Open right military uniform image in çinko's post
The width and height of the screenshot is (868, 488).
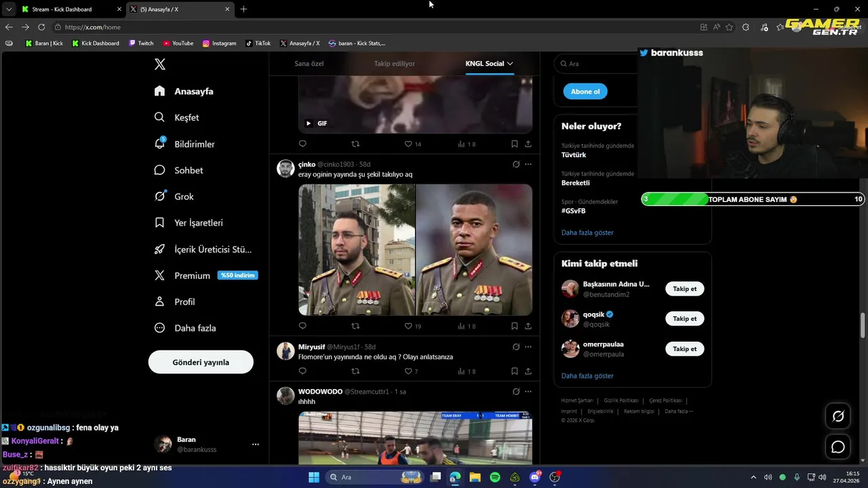(474, 250)
